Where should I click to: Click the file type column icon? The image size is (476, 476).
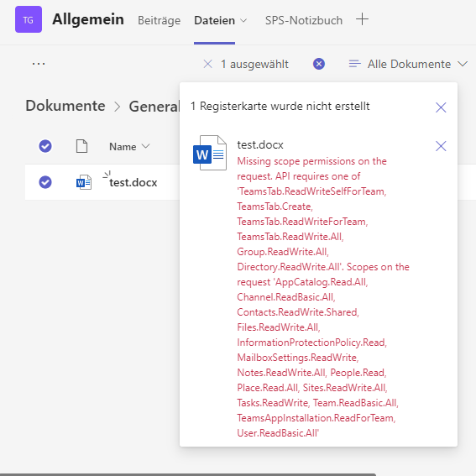tap(81, 146)
